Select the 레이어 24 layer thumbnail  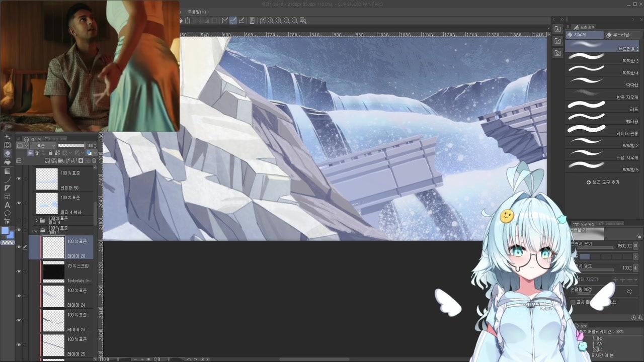[x=54, y=296]
